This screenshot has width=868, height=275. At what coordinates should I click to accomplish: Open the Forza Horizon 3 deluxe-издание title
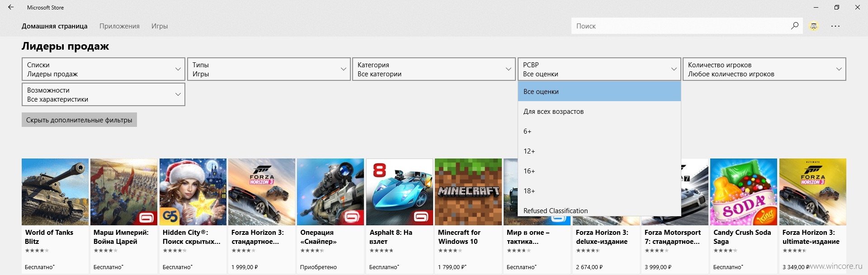(602, 237)
